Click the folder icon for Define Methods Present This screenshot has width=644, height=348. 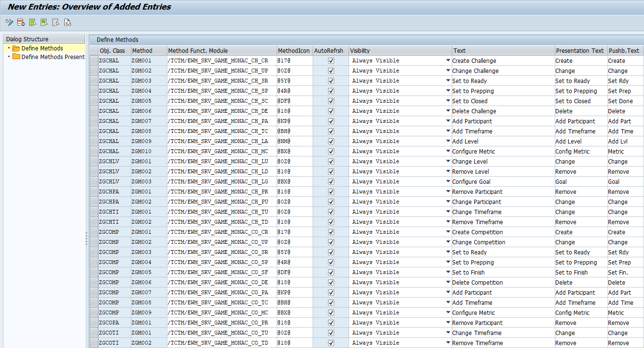(16, 57)
